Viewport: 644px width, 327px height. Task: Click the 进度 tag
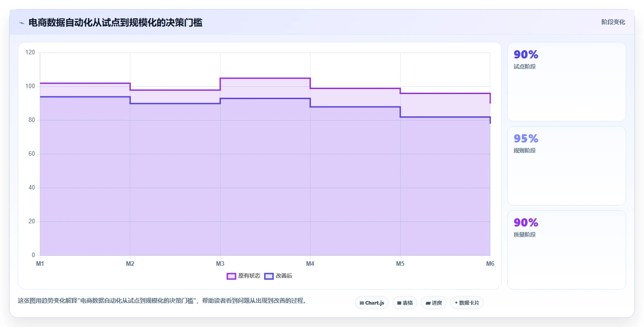coord(434,303)
